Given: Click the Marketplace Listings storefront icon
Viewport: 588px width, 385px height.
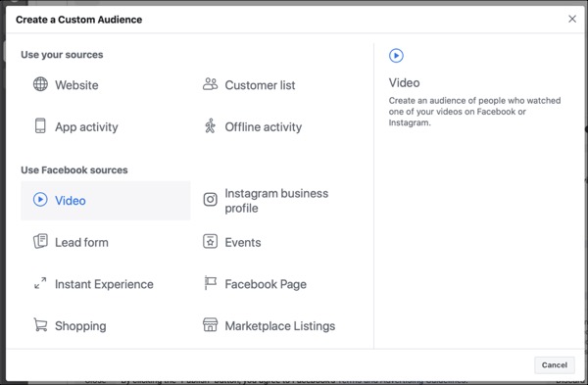Looking at the screenshot, I should pos(210,324).
